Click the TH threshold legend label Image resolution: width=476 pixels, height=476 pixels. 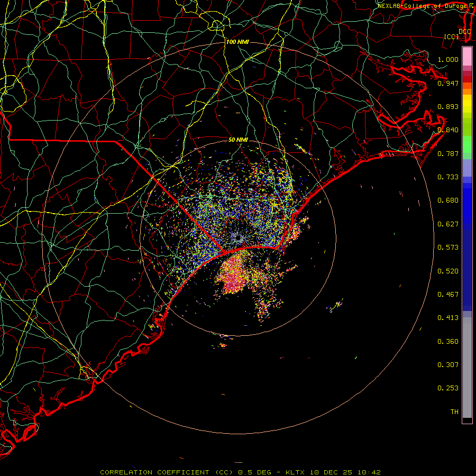454,412
